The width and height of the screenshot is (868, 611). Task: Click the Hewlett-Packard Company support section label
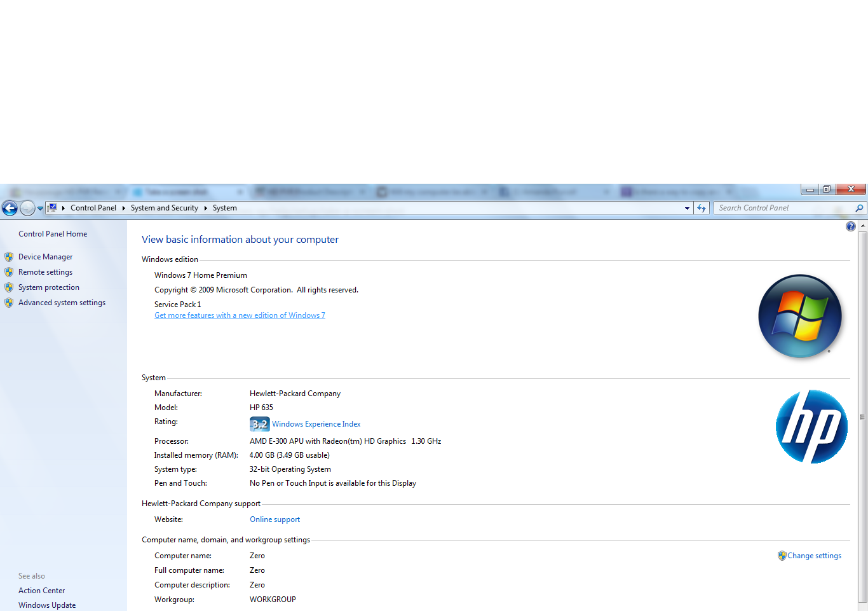[x=201, y=504]
